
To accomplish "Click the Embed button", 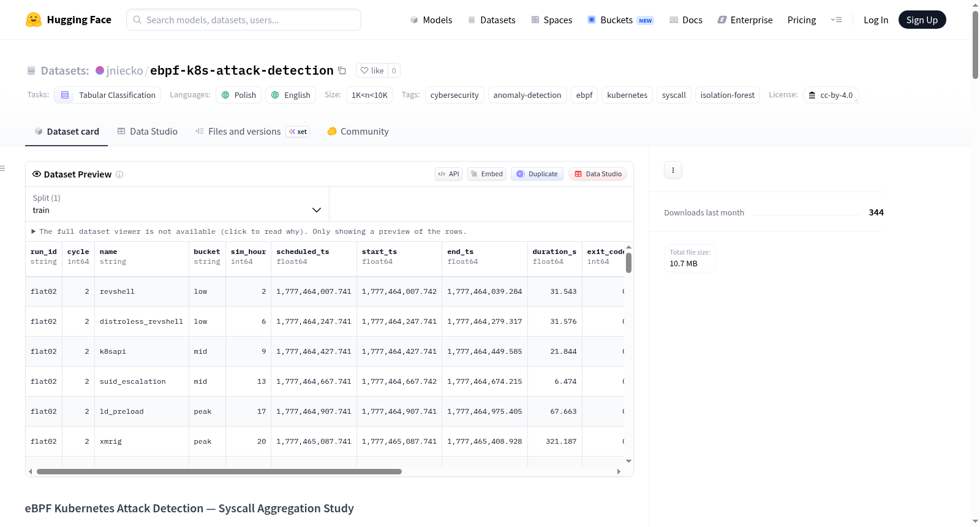I will [487, 174].
